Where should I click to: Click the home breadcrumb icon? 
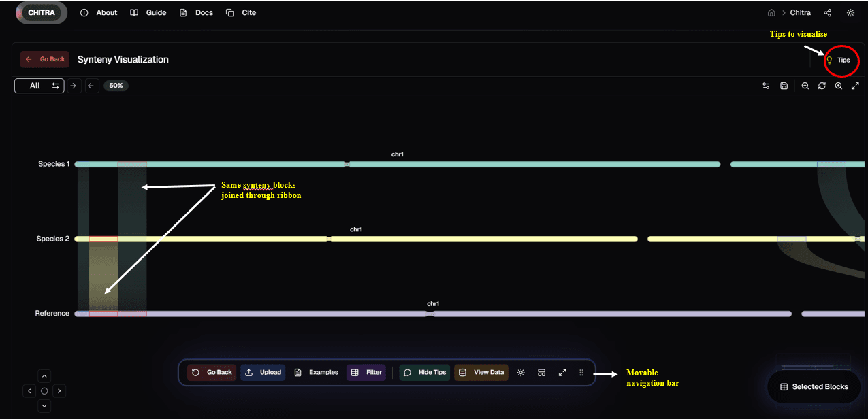(x=771, y=13)
